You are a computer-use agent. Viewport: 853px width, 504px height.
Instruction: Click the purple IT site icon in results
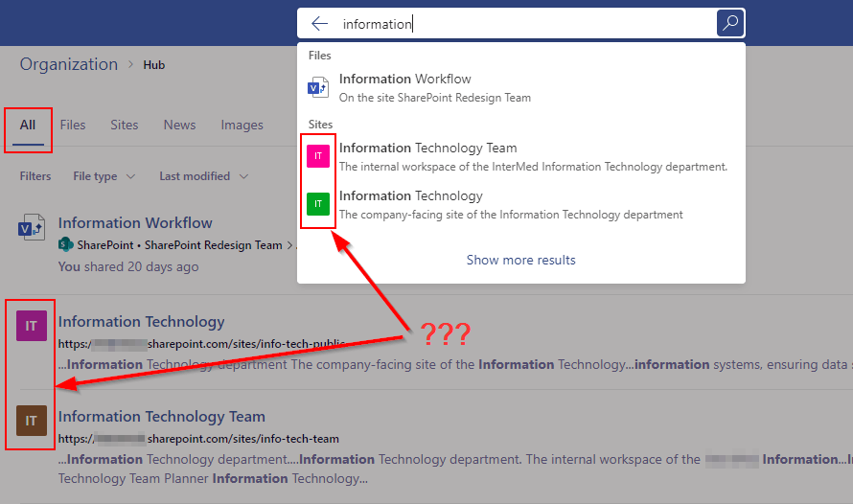[32, 326]
